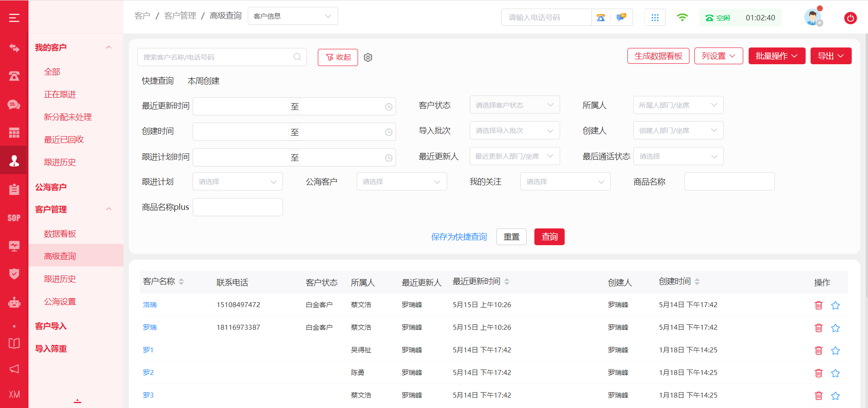Open 跟进历史 under 客户管理 menu
This screenshot has height=408, width=868.
tap(60, 279)
